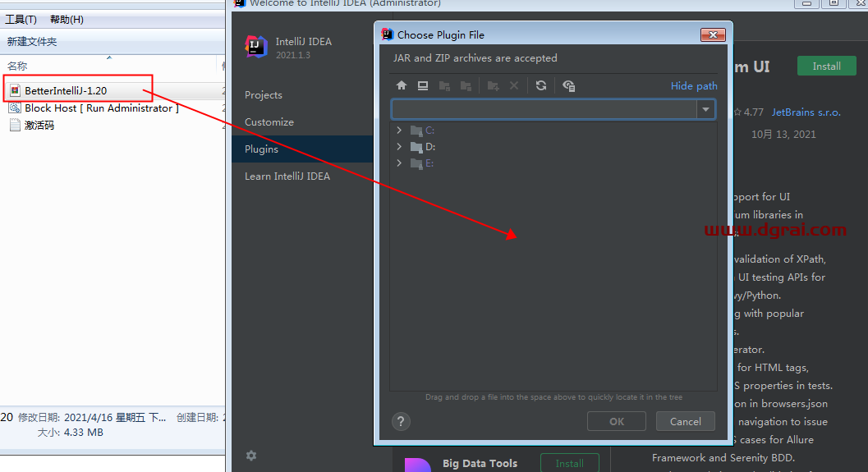
Task: Click the C: drive label
Action: tap(429, 131)
